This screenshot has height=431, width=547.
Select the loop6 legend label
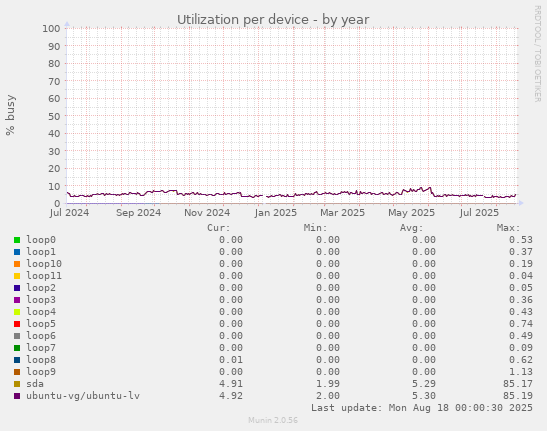click(41, 335)
